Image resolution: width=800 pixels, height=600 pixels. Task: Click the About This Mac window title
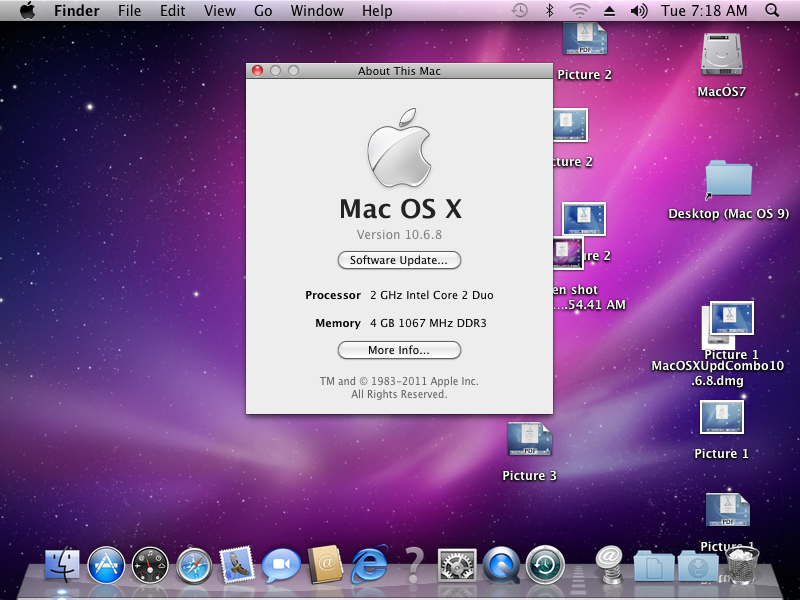tap(399, 71)
